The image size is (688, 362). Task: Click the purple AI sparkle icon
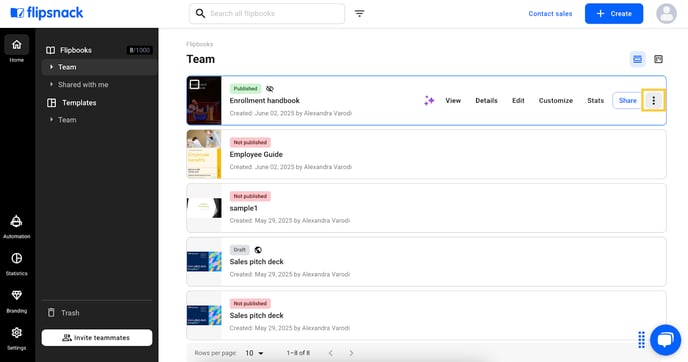(429, 100)
